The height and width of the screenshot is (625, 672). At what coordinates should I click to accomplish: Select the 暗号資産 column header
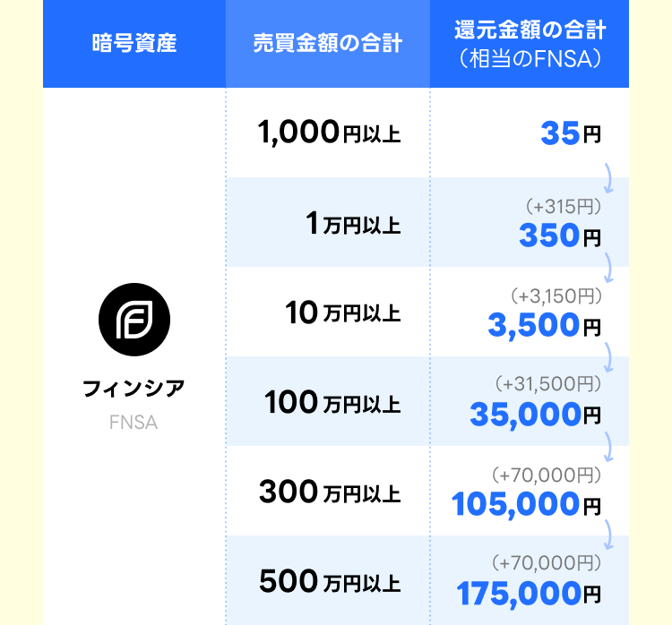[134, 43]
